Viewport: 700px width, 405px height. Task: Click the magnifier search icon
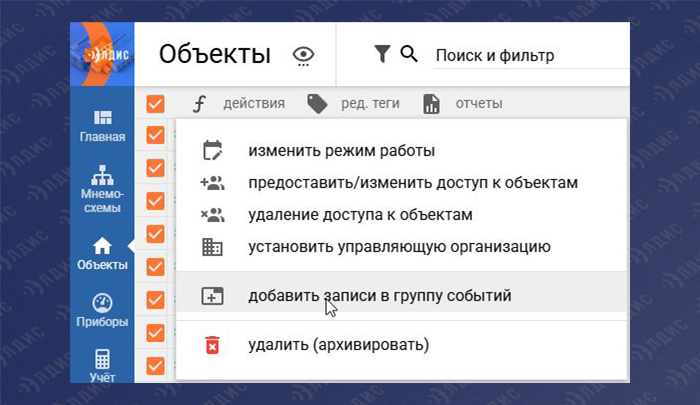[408, 54]
